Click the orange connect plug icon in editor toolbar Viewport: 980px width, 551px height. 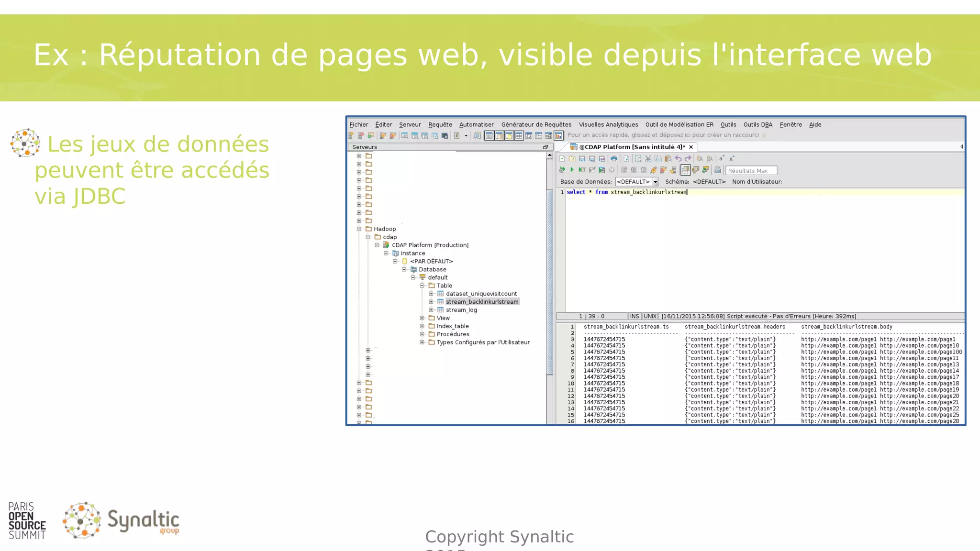click(x=653, y=170)
